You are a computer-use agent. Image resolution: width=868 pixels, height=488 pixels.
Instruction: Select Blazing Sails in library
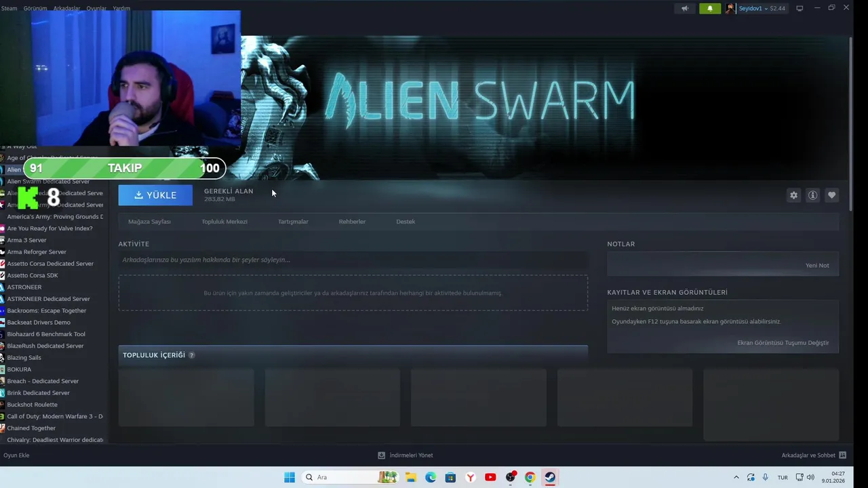(x=24, y=358)
